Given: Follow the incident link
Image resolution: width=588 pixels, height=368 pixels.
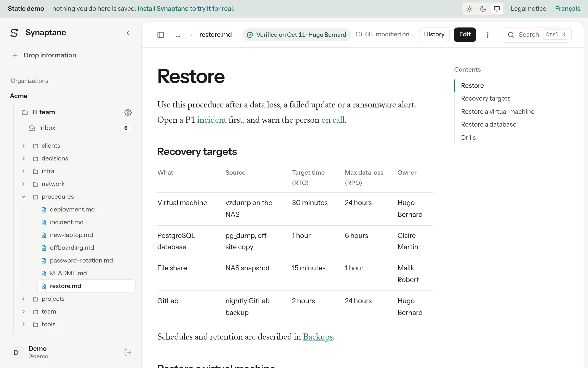Looking at the screenshot, I should pos(212,120).
